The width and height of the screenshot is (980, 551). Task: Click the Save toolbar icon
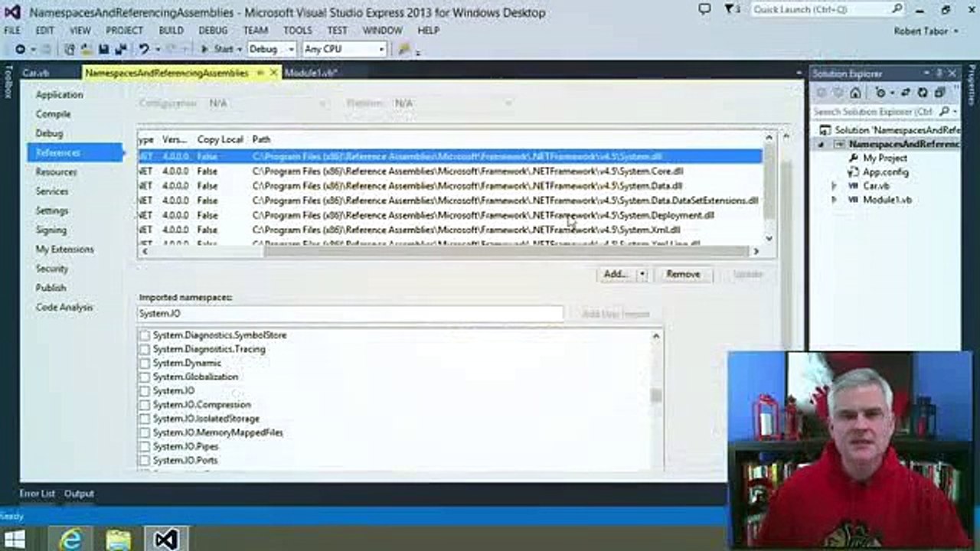click(x=104, y=49)
